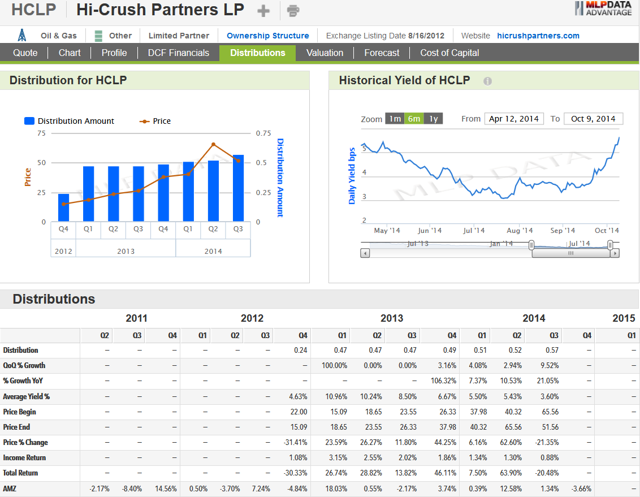
Task: Click the % Growth YoY row label
Action: [23, 381]
